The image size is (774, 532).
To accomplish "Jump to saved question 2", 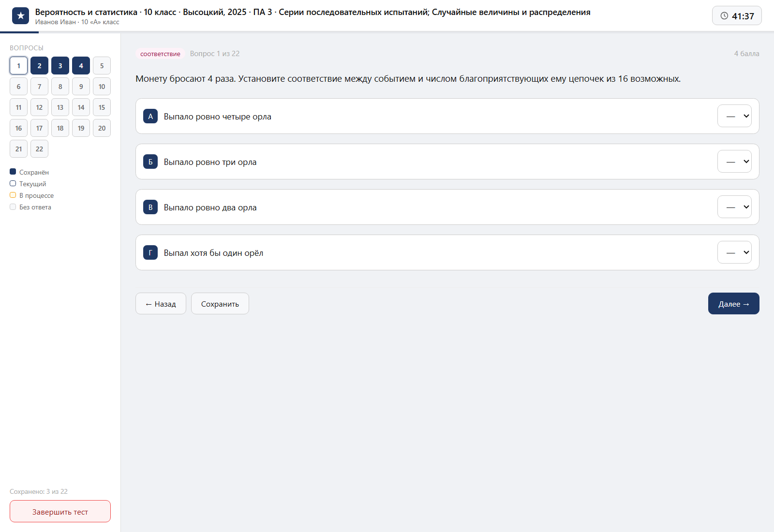I will tap(39, 66).
